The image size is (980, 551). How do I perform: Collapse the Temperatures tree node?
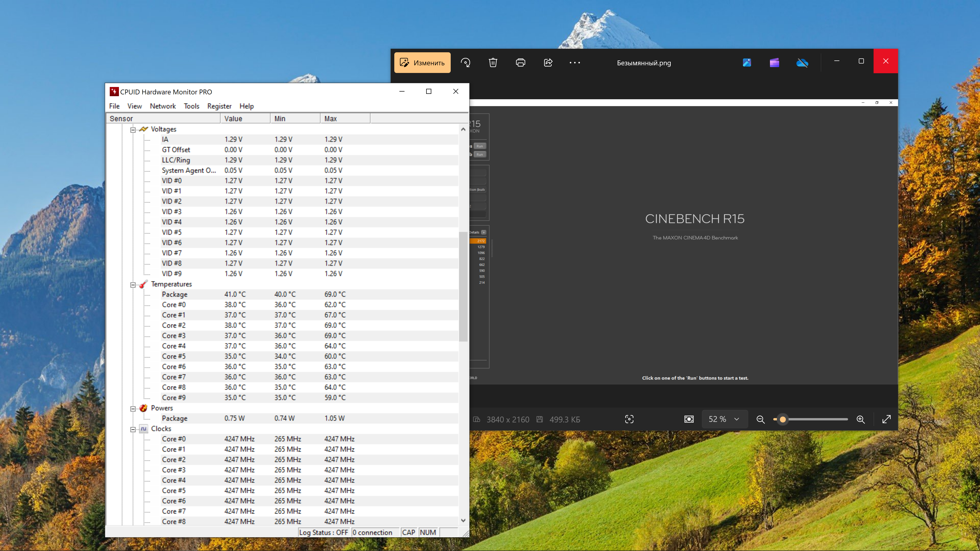[x=133, y=284]
